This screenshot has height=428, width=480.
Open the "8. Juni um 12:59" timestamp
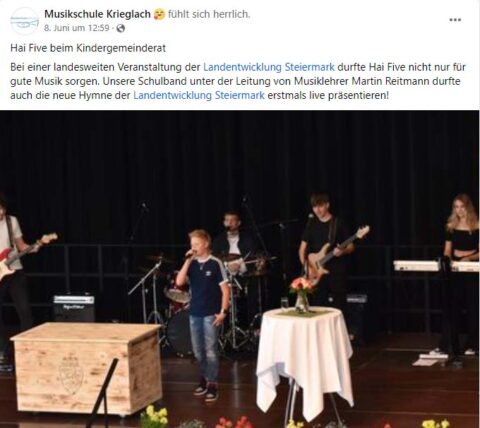click(76, 28)
